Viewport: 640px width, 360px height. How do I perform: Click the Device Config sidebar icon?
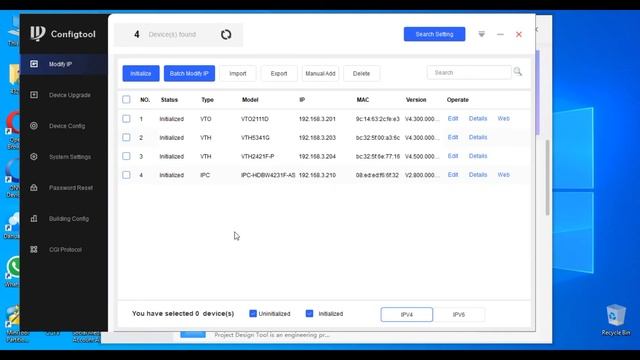coord(34,126)
